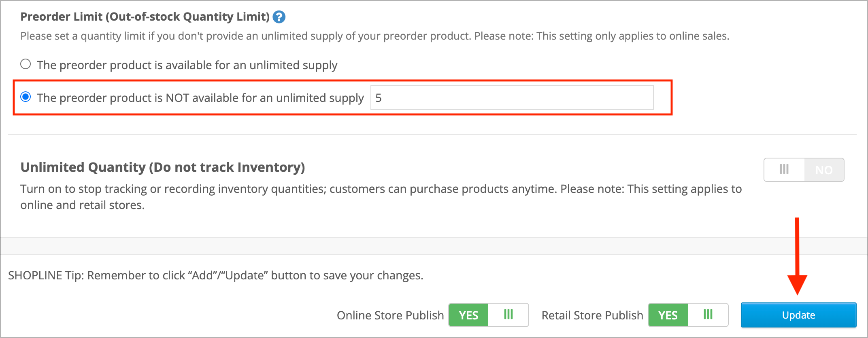868x338 pixels.
Task: Click the blue Update button
Action: 798,315
